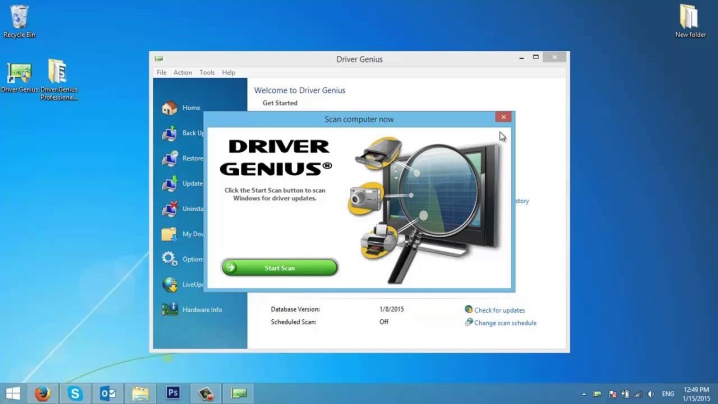Click the Check for updates link
The height and width of the screenshot is (404, 718).
[x=500, y=310]
